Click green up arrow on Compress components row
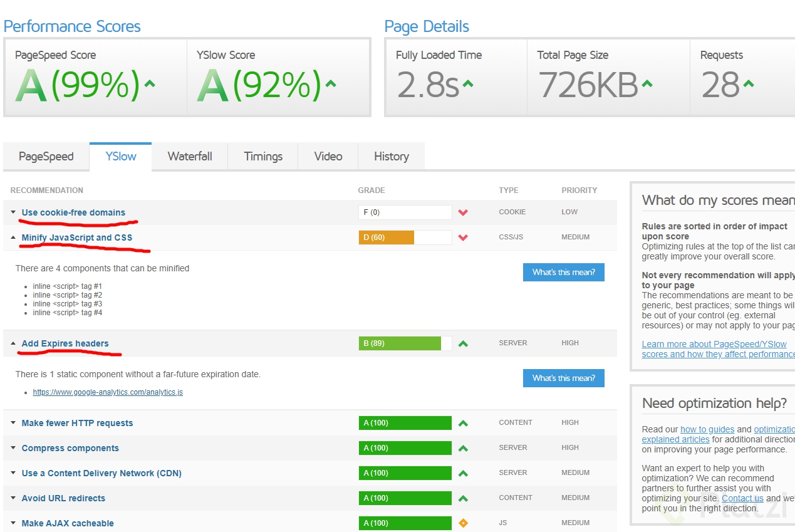 [x=463, y=448]
